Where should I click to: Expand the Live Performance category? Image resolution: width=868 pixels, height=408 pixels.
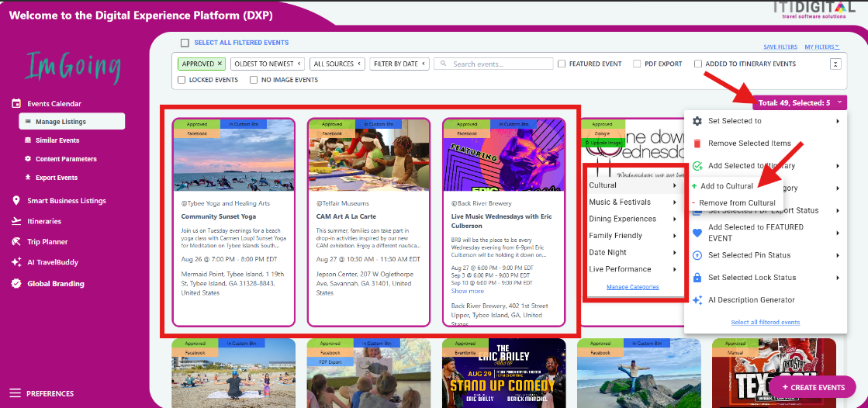point(632,269)
